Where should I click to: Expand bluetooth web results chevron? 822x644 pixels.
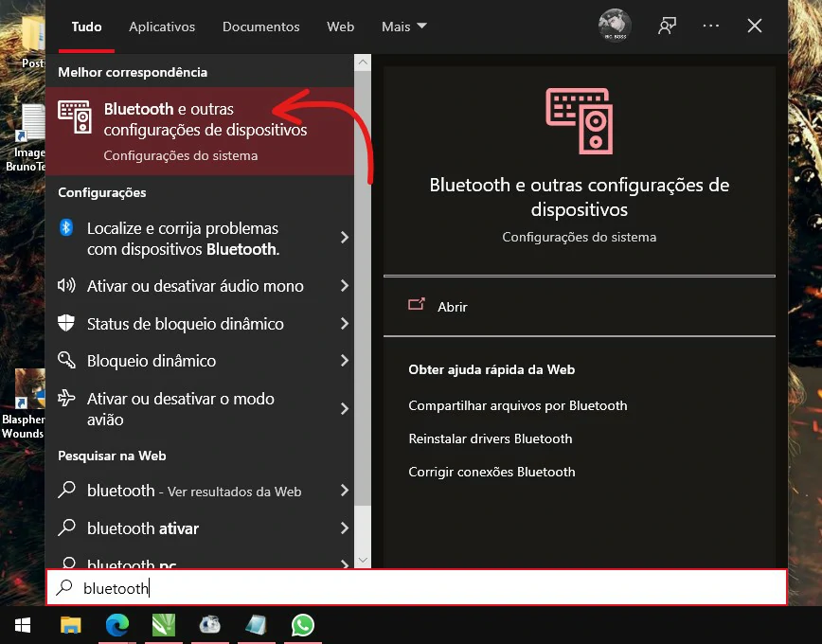tap(344, 491)
